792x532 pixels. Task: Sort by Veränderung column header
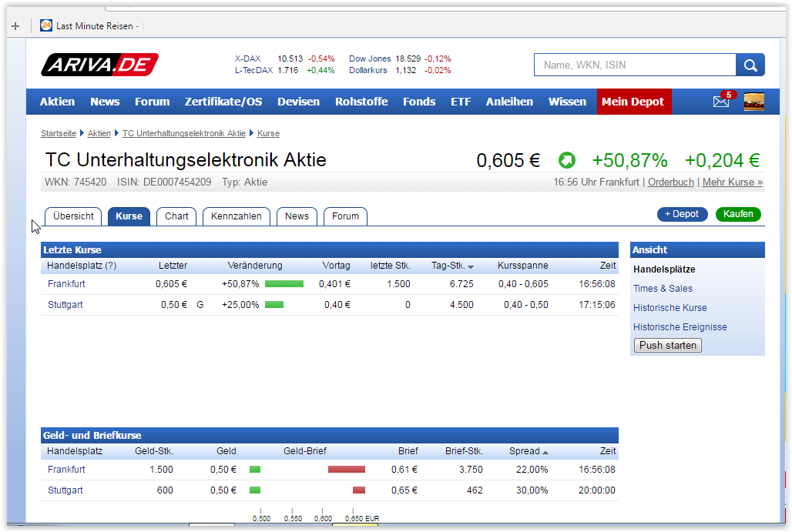(x=254, y=266)
